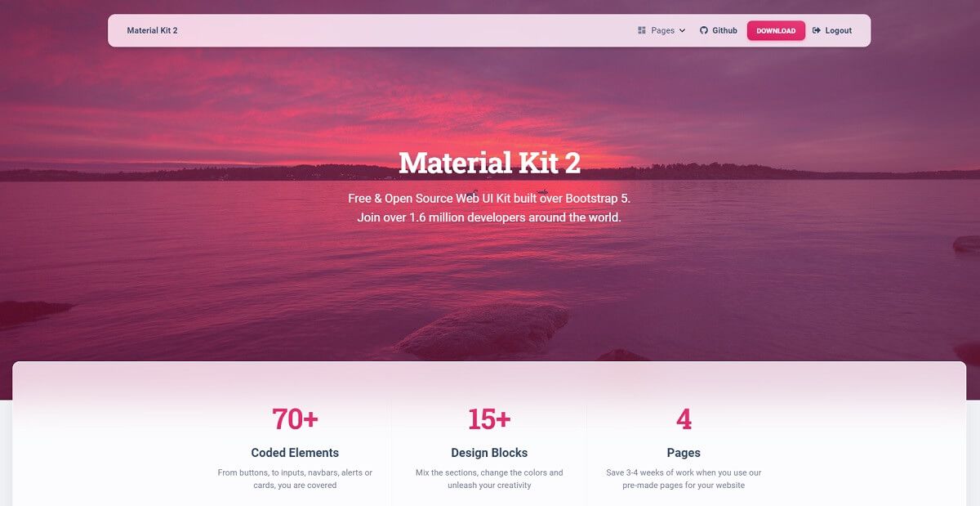Click the Free & Open Source tagline text
This screenshot has height=506, width=980.
489,199
